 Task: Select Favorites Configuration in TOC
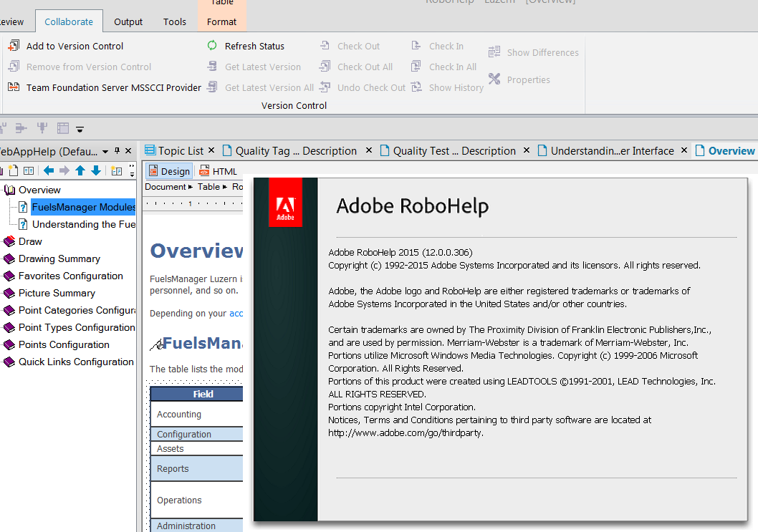[x=71, y=276]
